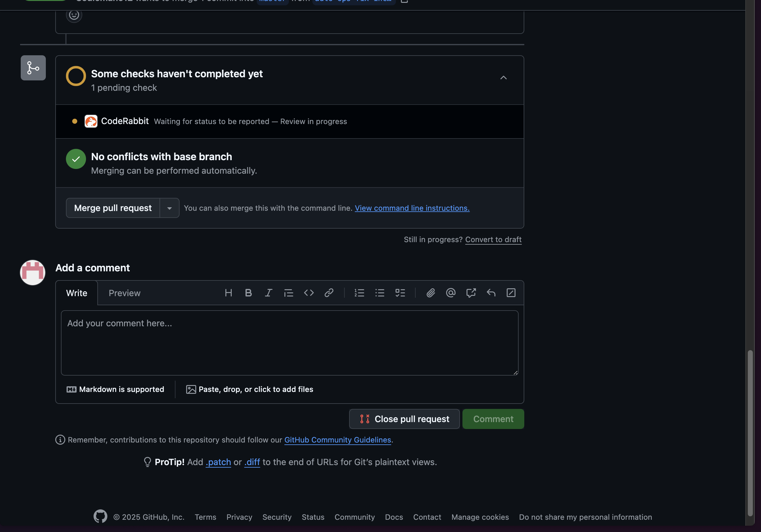Add a task list checkbox item

tap(400, 293)
